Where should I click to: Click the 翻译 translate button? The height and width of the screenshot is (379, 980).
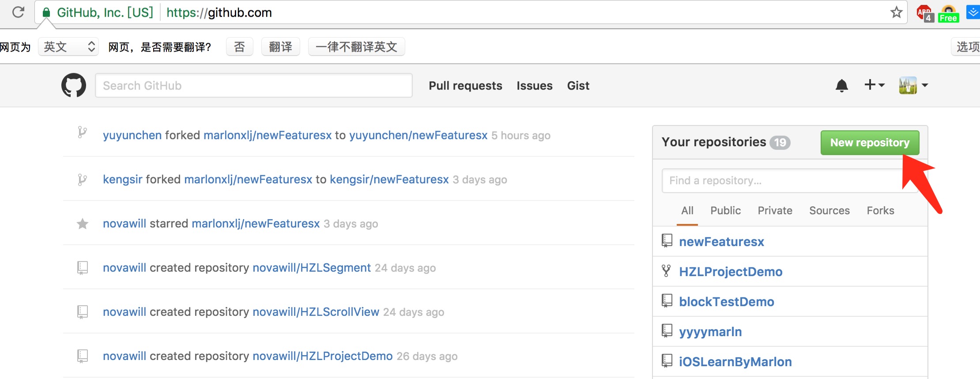pos(281,47)
